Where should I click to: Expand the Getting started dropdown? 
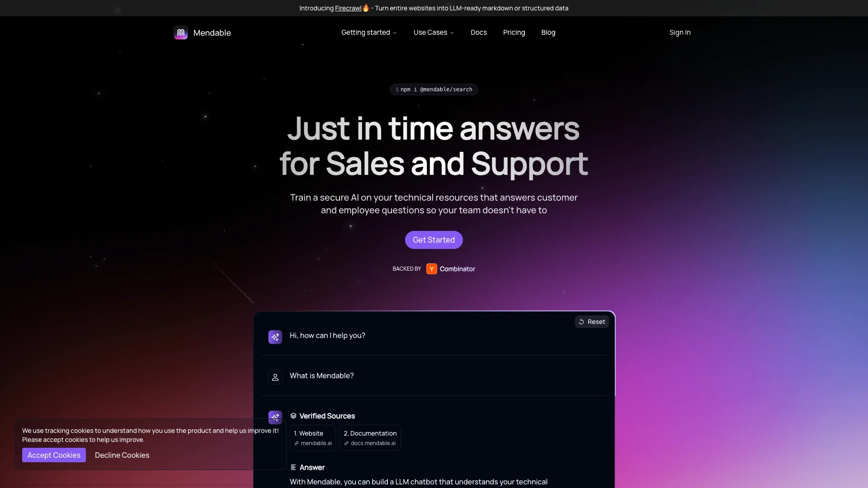click(x=369, y=33)
